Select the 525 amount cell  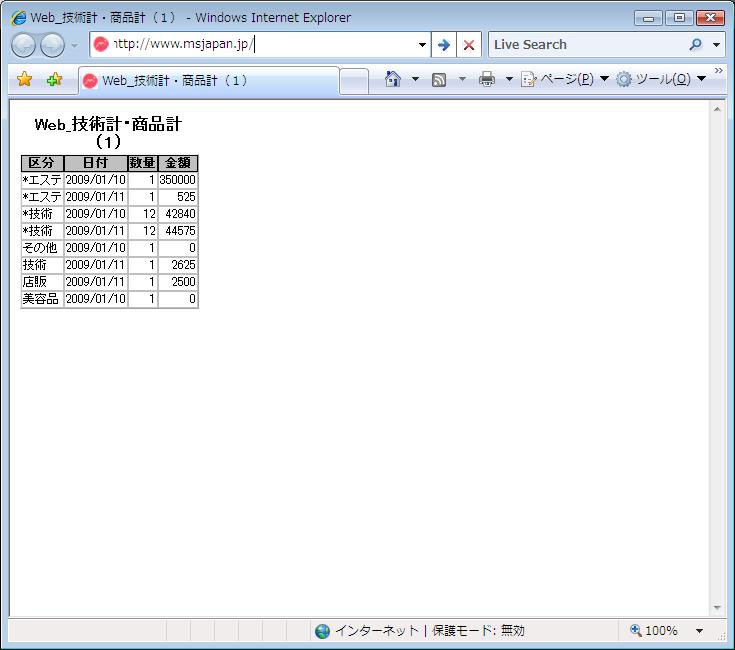coord(178,197)
